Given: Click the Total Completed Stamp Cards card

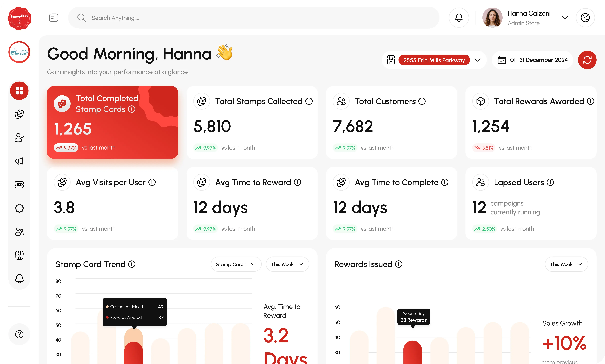Looking at the screenshot, I should [x=112, y=122].
